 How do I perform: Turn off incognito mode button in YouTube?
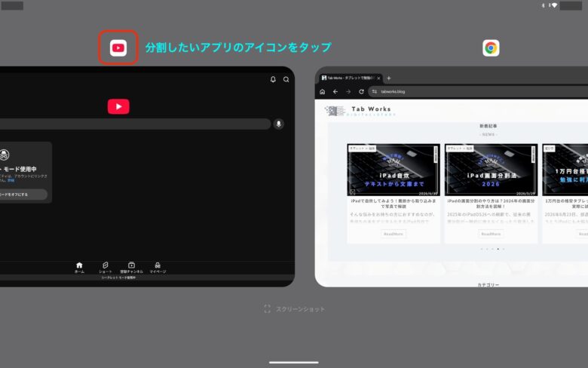(x=23, y=195)
